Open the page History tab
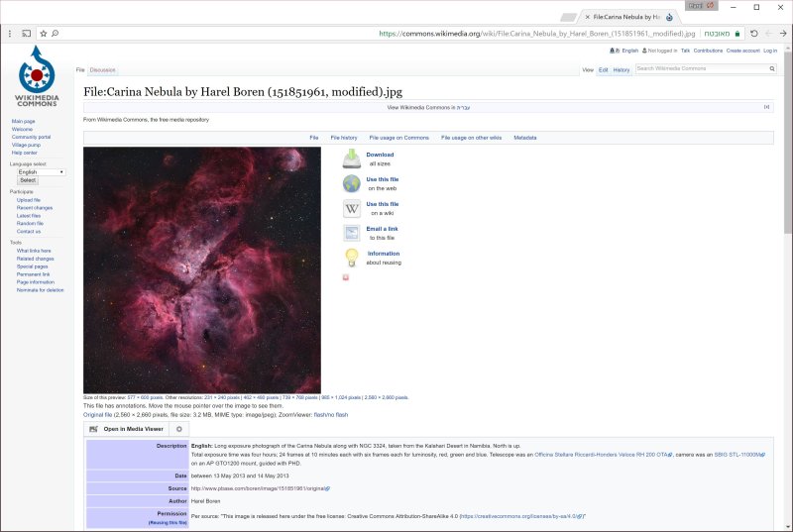Viewport: 793px width, 532px height. [622, 70]
